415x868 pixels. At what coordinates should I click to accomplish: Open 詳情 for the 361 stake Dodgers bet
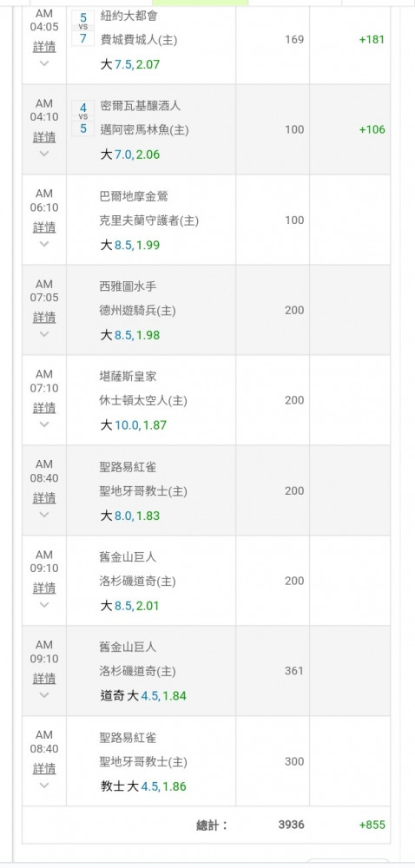44,678
